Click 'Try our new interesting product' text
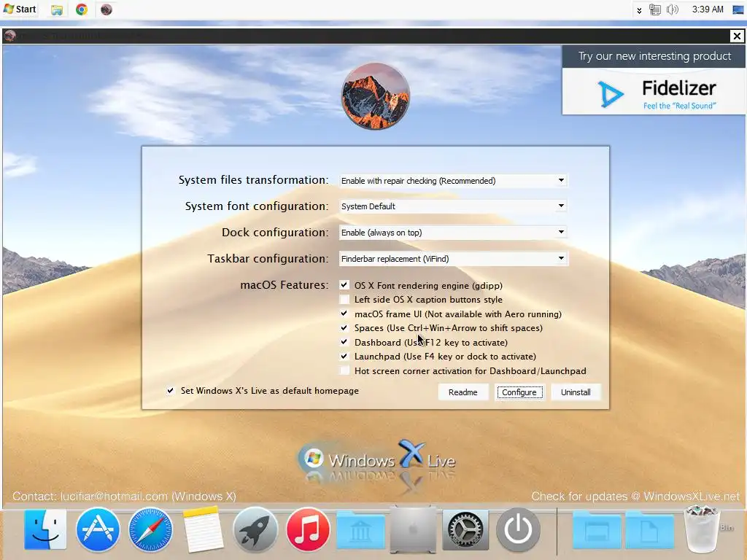This screenshot has width=747, height=560. click(654, 56)
